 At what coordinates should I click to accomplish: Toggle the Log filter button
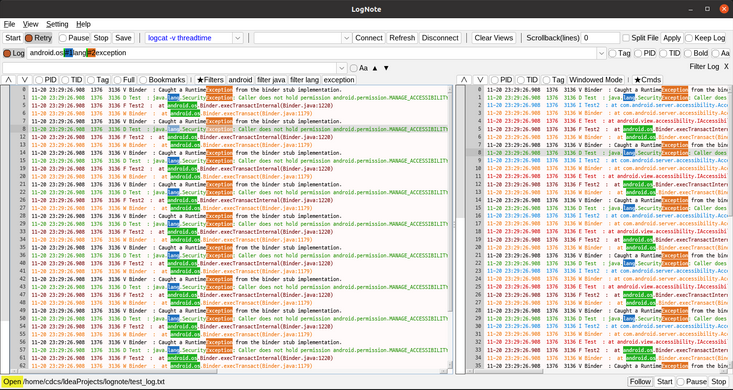tap(14, 53)
